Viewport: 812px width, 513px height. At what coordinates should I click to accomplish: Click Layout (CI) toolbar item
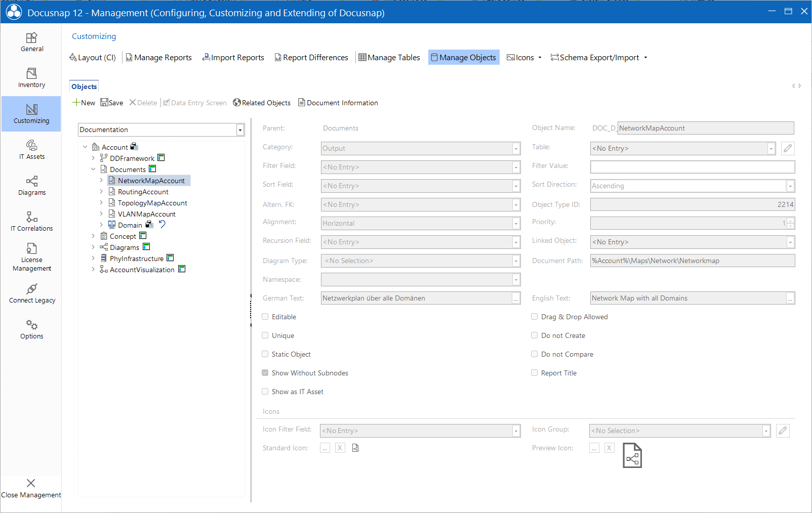coord(93,58)
